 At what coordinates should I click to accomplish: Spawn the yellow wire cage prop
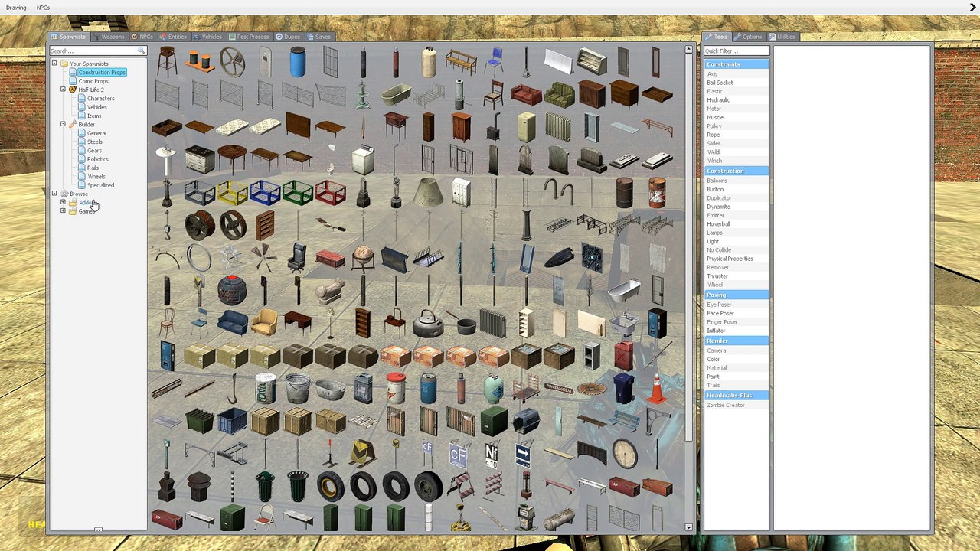coord(232,193)
